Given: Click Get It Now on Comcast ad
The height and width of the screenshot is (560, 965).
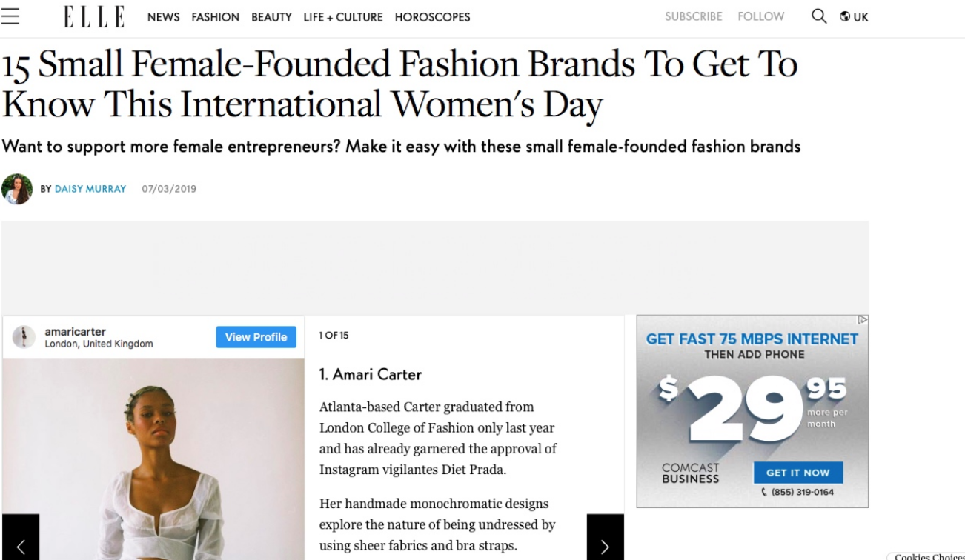Looking at the screenshot, I should tap(798, 473).
